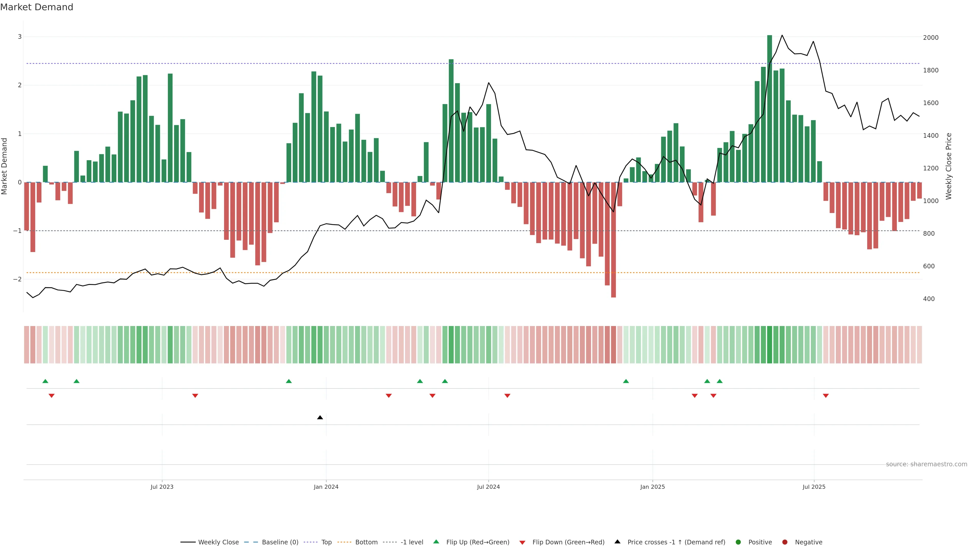Image resolution: width=980 pixels, height=551 pixels.
Task: Click the Market Demand chart title
Action: click(x=36, y=7)
